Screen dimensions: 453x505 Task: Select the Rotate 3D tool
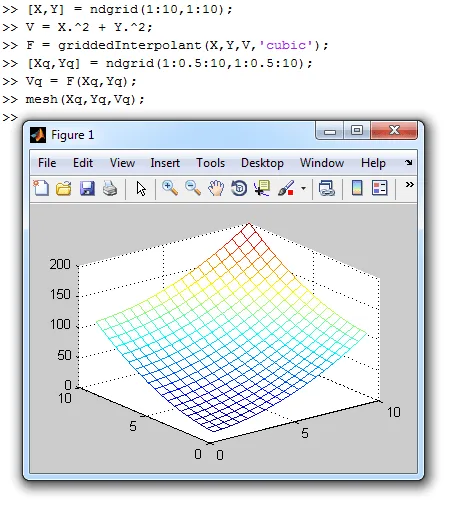coord(239,188)
